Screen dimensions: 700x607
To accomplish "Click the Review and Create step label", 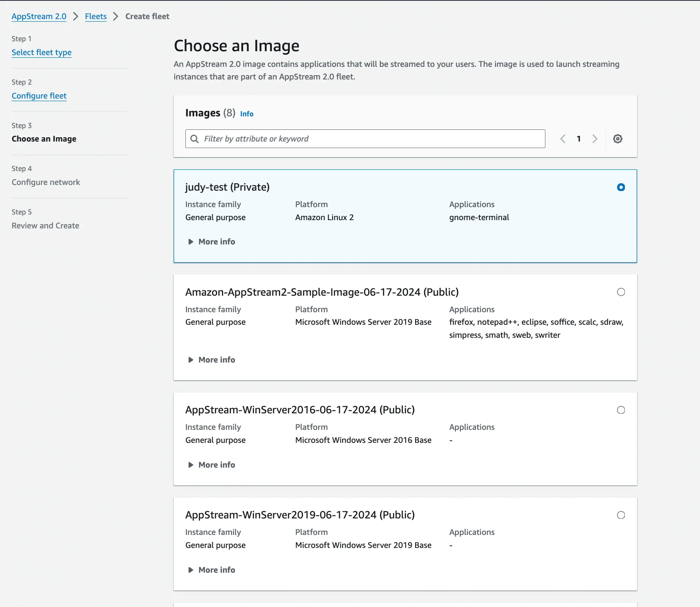I will coord(46,226).
